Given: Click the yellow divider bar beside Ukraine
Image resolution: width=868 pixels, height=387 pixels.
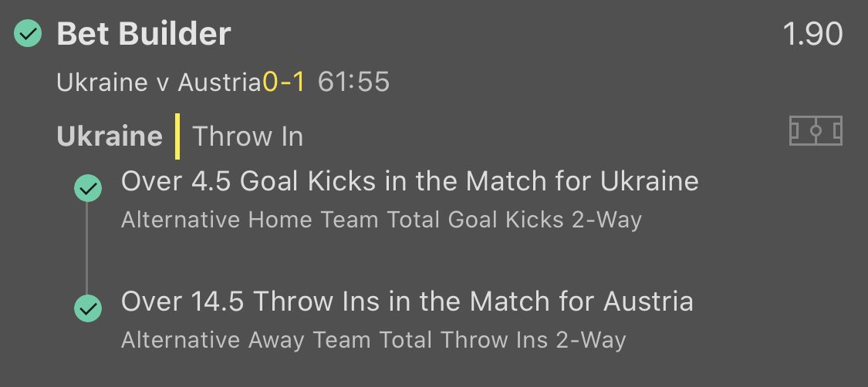Looking at the screenshot, I should tap(177, 136).
